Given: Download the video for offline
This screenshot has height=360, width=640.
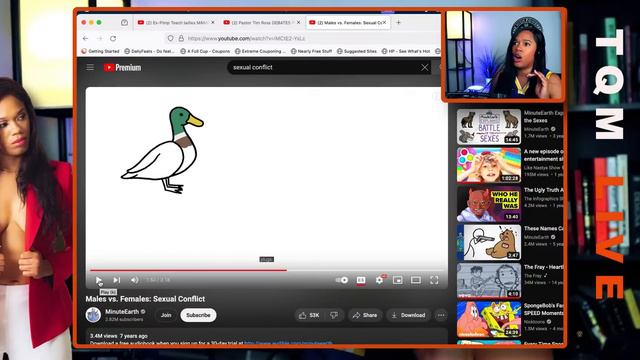Looking at the screenshot, I should click(x=408, y=315).
